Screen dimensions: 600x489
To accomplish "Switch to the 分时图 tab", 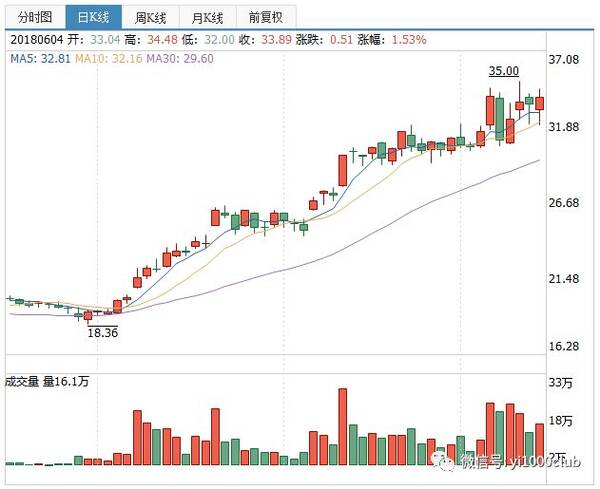I will (36, 17).
